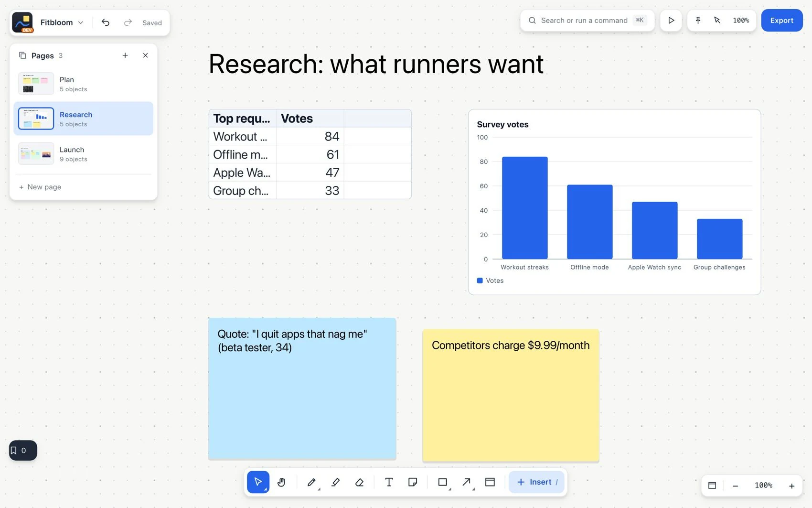This screenshot has height=508, width=812.
Task: Select the Research: what runners want title
Action: pos(376,64)
